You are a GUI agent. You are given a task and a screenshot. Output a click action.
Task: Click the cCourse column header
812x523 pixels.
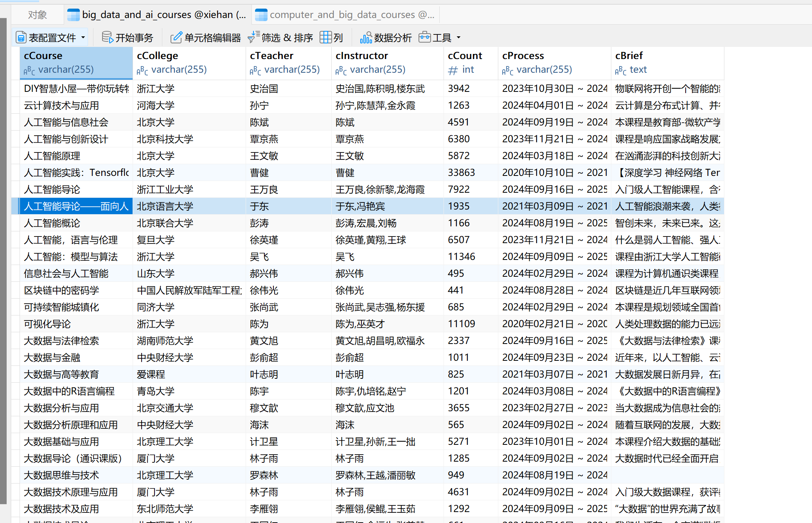tap(76, 63)
